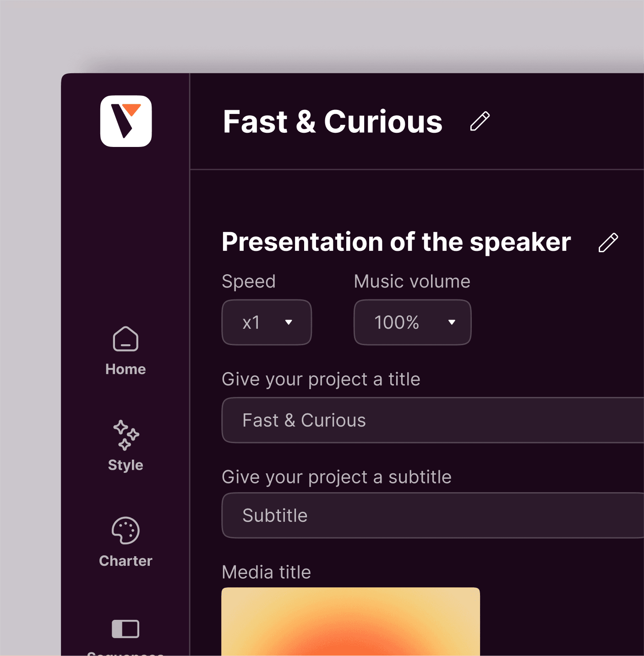Screen dimensions: 644x656
Task: Click the app logo in the sidebar
Action: (x=126, y=121)
